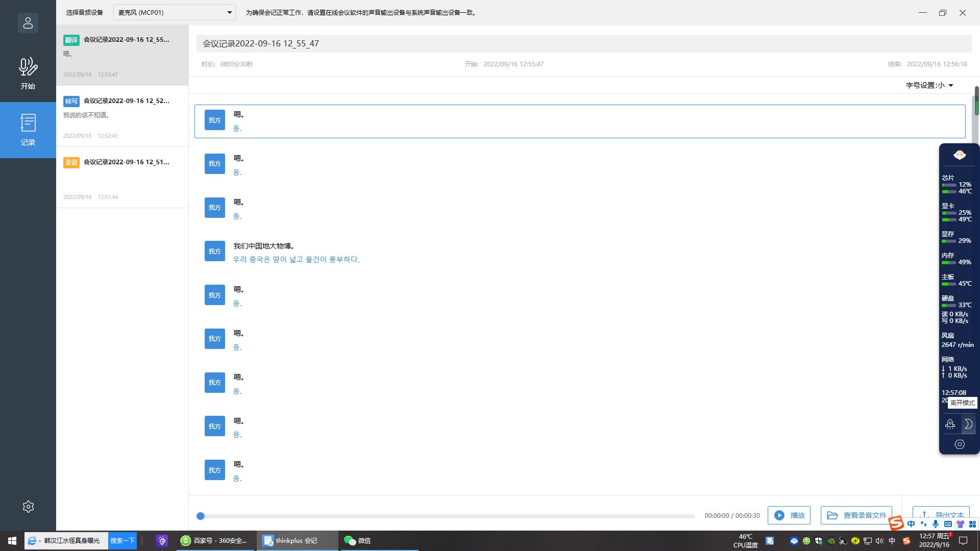This screenshot has height=551, width=980.
Task: Click 我方 speaker badge beside 我们中国地大物博
Action: 215,251
